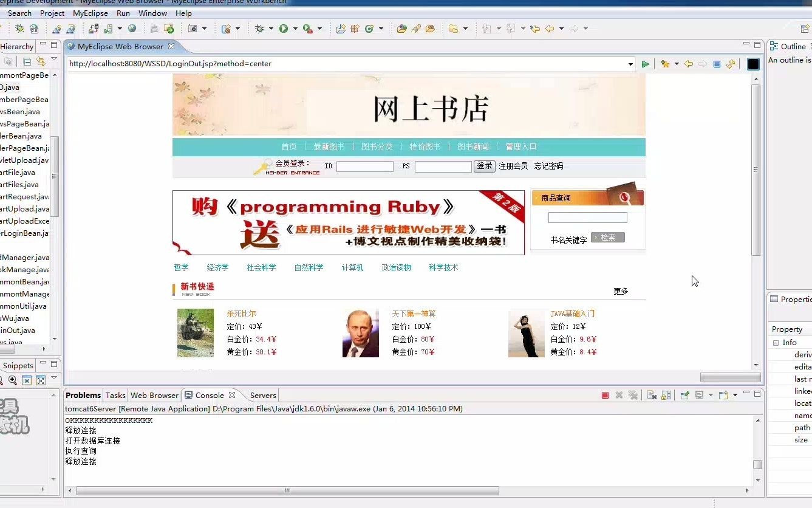
Task: Select the camera snapshot icon in the toolbar
Action: (194, 29)
